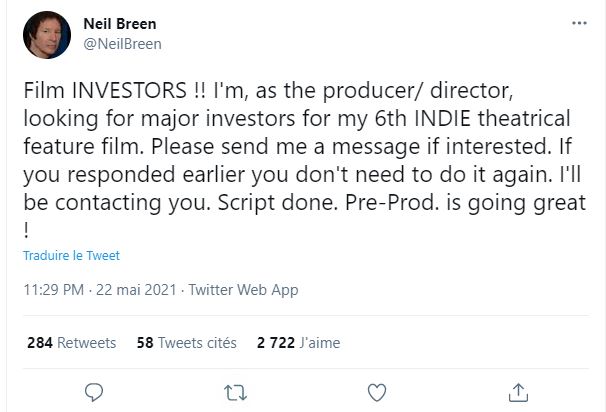Viewport: 606px width, 412px height.
Task: Click the reply speech bubble icon
Action: point(95,391)
